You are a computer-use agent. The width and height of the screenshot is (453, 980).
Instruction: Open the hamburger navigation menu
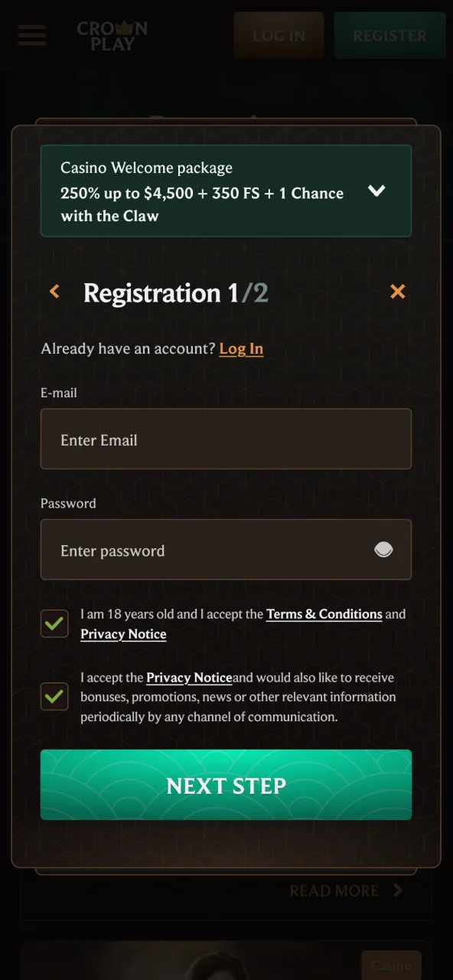pyautogui.click(x=31, y=35)
